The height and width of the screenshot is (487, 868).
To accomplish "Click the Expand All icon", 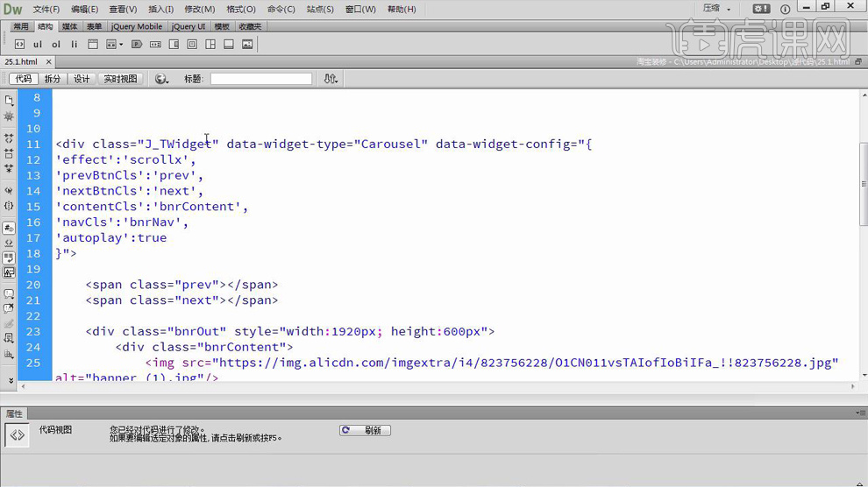I will pos(9,168).
